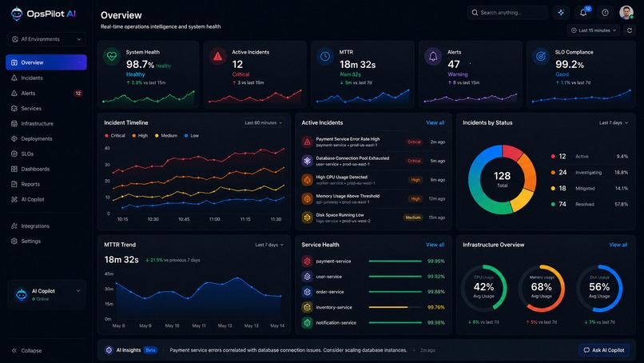Screen dimensions: 644x363
Task: Toggle Active status in donut legend
Action: [x=590, y=156]
